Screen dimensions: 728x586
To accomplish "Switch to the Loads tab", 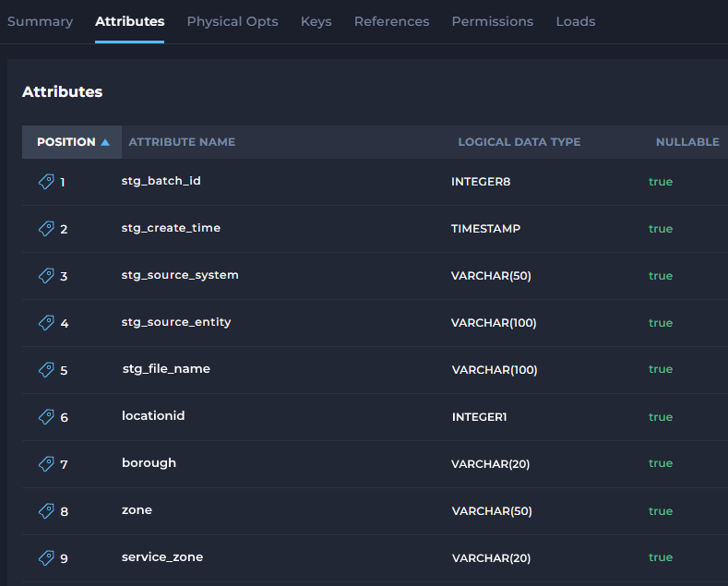I will click(575, 21).
